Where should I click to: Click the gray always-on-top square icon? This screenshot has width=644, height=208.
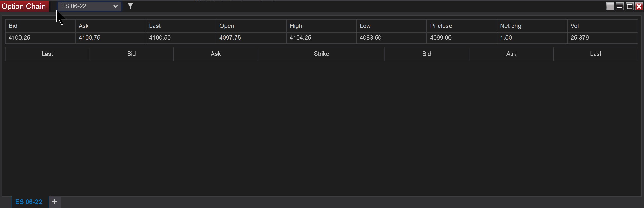click(610, 6)
